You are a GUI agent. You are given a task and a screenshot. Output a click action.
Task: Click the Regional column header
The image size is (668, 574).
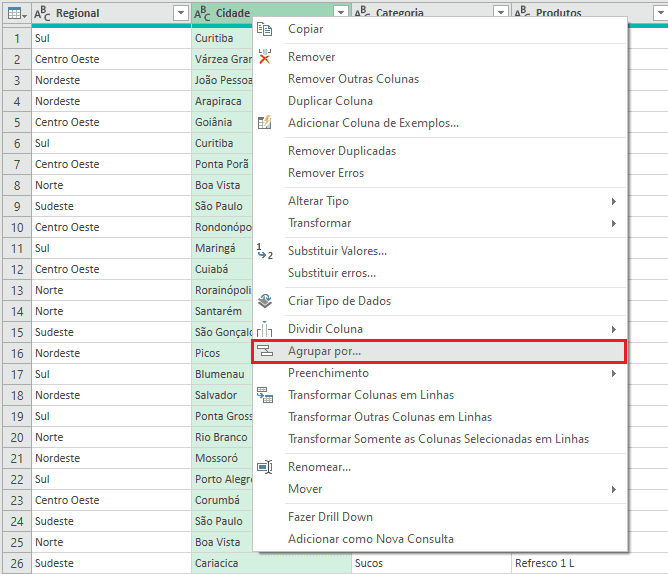pyautogui.click(x=111, y=14)
